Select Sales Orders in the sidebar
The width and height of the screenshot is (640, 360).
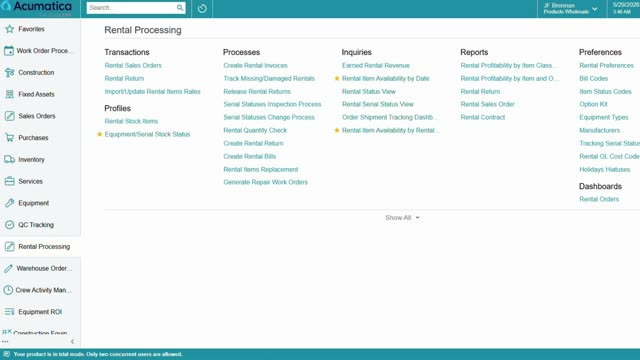(37, 116)
